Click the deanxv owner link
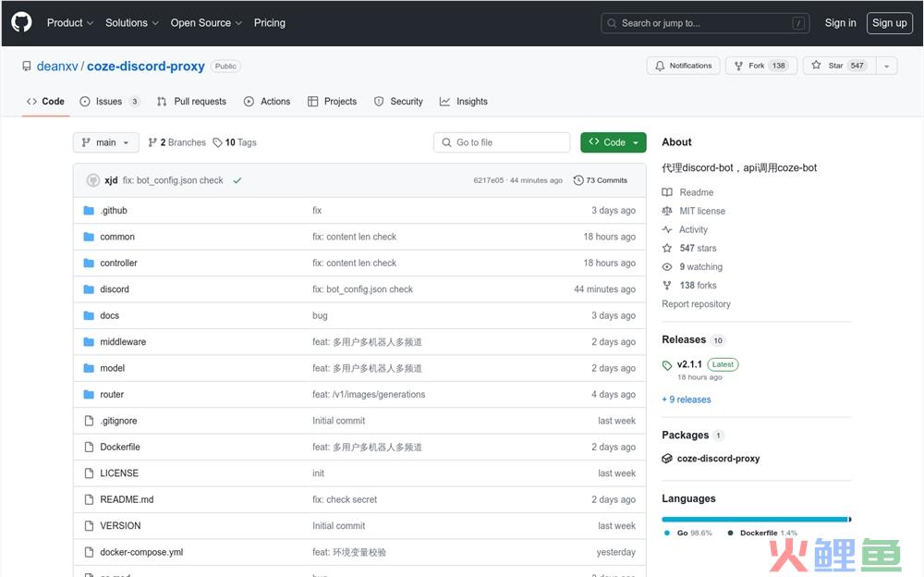This screenshot has width=924, height=577. pyautogui.click(x=57, y=66)
